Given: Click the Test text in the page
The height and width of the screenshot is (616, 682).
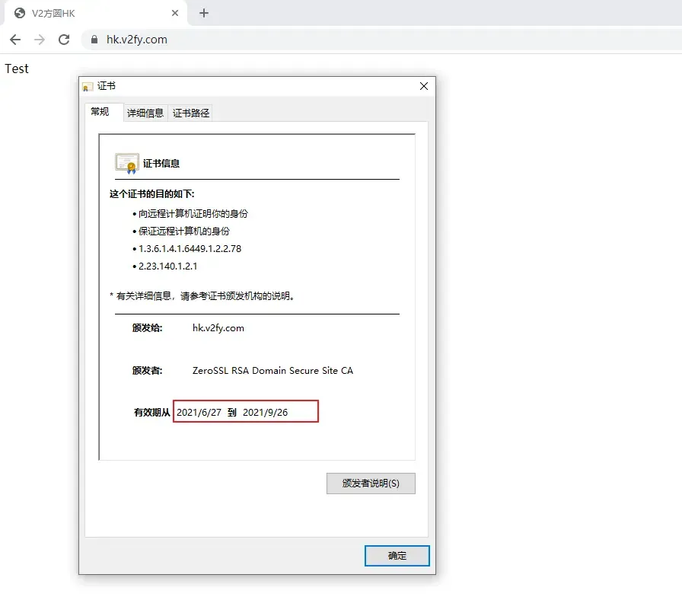Looking at the screenshot, I should [x=17, y=68].
